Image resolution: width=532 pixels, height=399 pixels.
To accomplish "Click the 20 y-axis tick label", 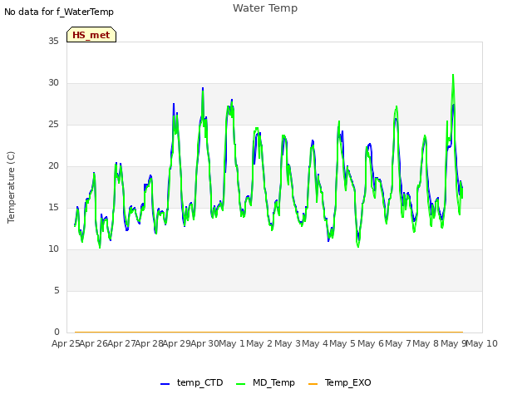I will pos(53,166).
